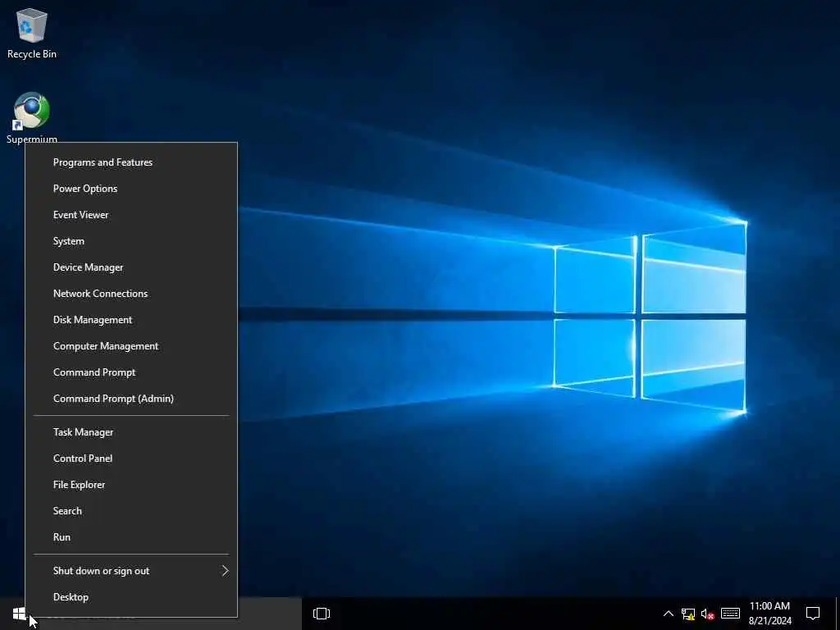Open Network Connections

(131, 294)
